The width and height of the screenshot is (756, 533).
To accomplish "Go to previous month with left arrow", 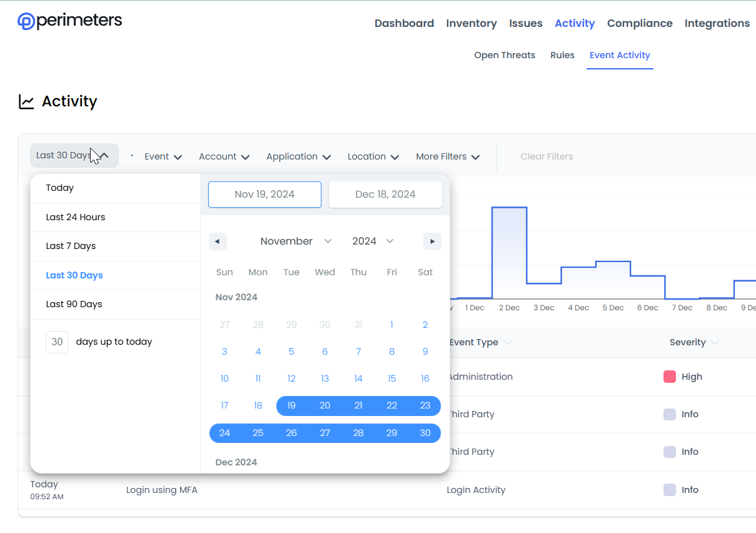I will pos(218,241).
